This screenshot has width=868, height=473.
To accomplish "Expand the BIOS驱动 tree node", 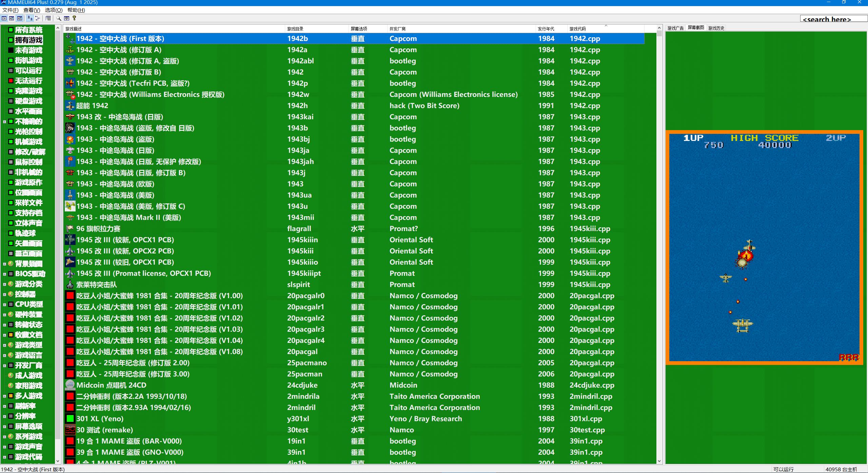I will click(4, 274).
